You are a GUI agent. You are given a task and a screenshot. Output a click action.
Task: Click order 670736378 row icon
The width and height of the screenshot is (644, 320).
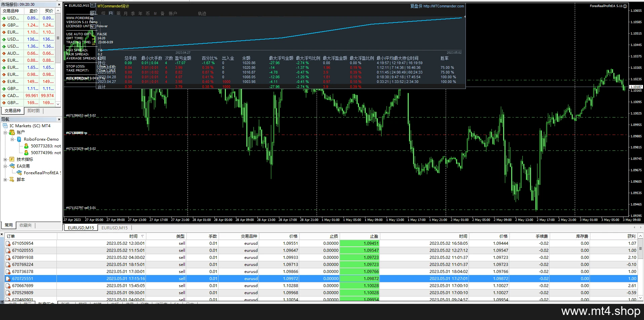coord(8,272)
